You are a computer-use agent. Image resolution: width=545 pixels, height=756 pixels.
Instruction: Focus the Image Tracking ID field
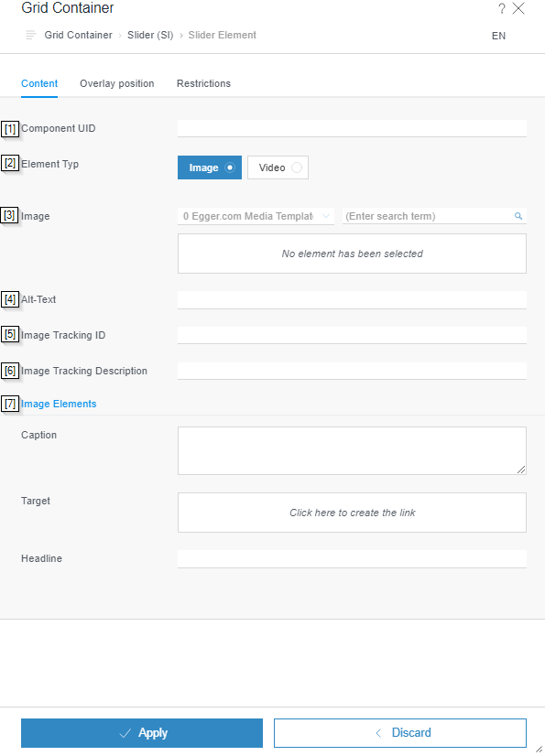tap(352, 335)
